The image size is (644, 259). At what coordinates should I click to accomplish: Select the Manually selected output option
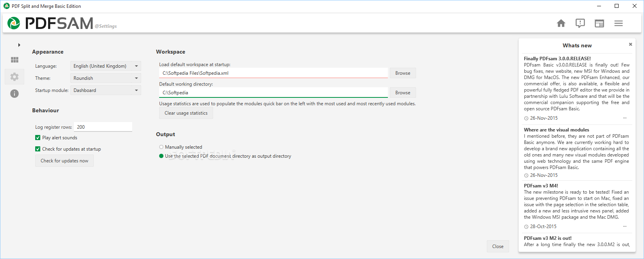pos(161,147)
